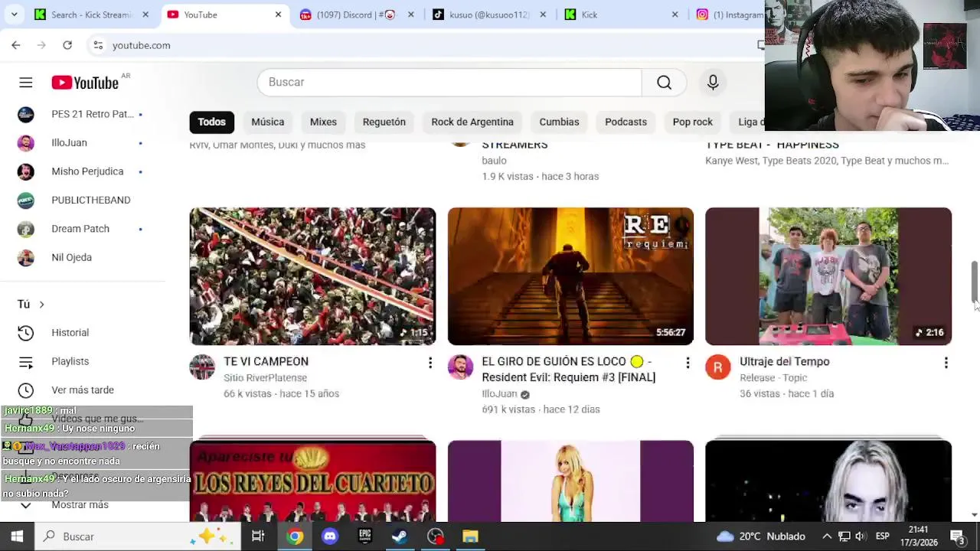Open the red R Release avatar

pos(718,367)
